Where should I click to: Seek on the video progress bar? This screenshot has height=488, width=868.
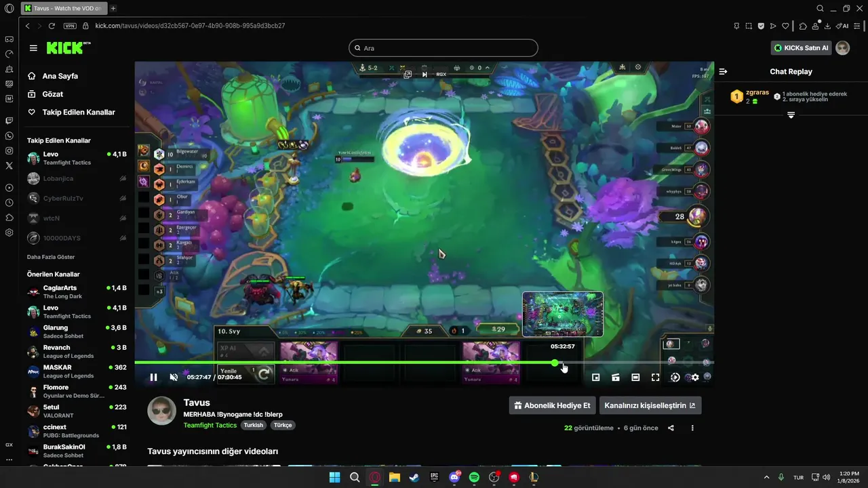424,363
